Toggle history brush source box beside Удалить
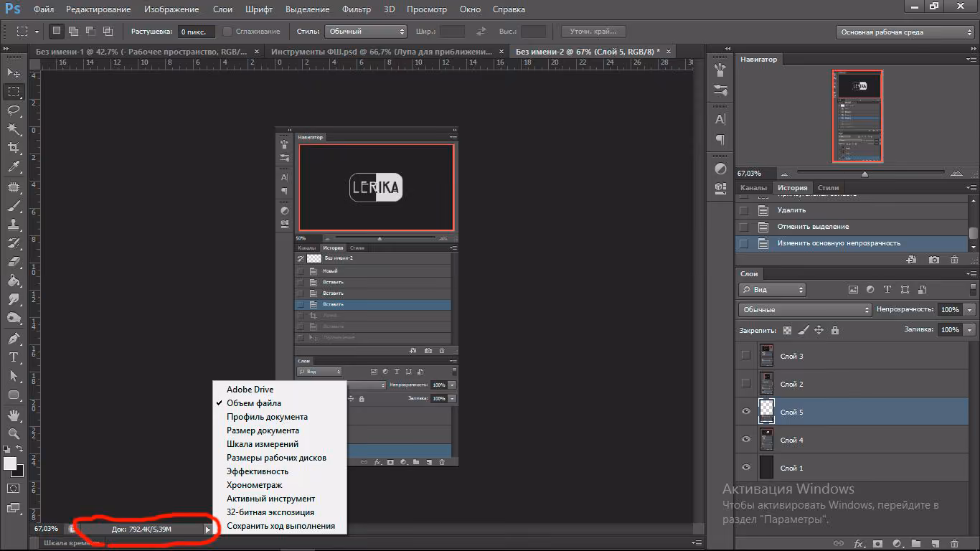The image size is (980, 551). coord(744,210)
